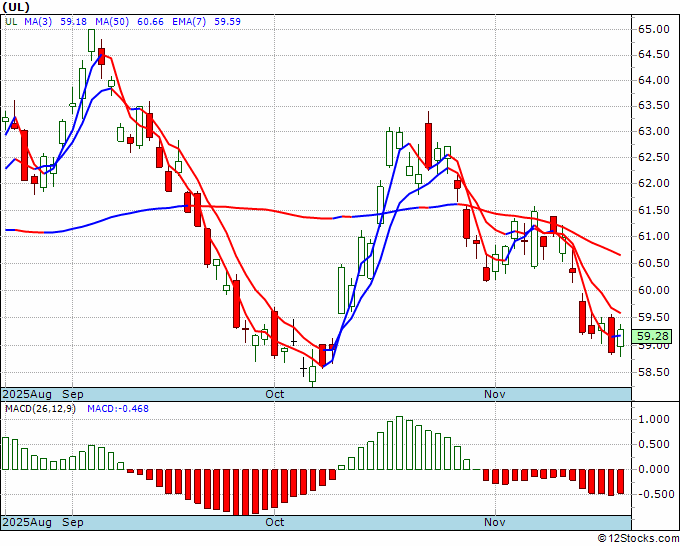Click the (UL) ticker title
Viewport: 680px width, 546px height.
[16, 7]
